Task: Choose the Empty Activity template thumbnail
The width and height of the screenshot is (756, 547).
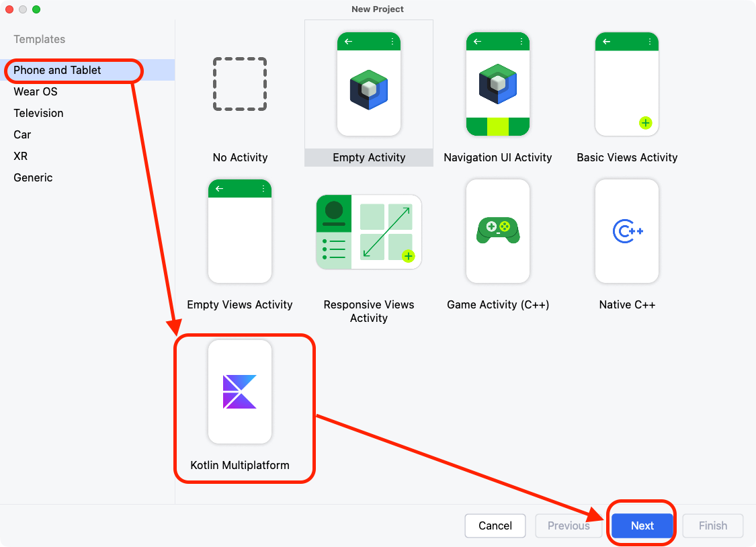Action: (369, 85)
